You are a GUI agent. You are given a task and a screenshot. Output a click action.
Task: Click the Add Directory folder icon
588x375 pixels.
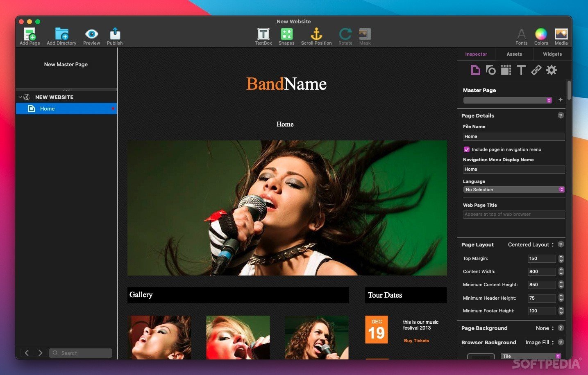pos(61,34)
